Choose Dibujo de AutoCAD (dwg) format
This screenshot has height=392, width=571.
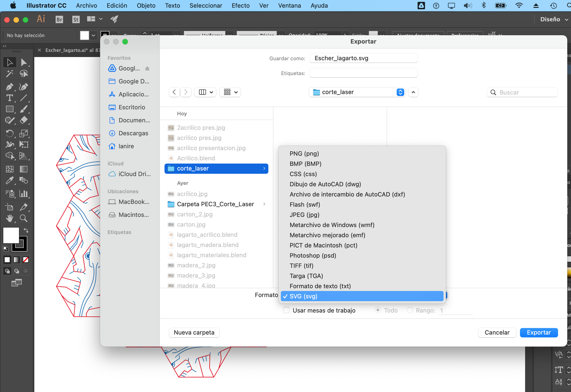[x=362, y=184]
